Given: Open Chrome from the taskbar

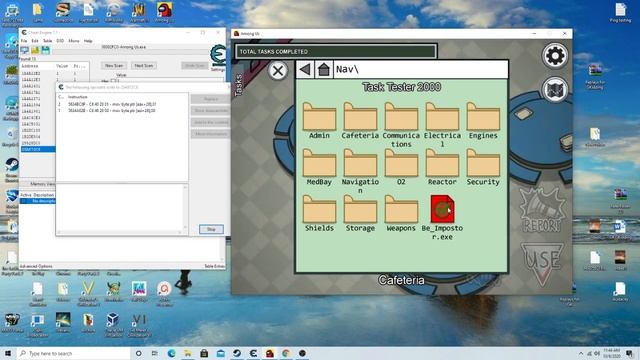Looking at the screenshot, I should point(286,353).
